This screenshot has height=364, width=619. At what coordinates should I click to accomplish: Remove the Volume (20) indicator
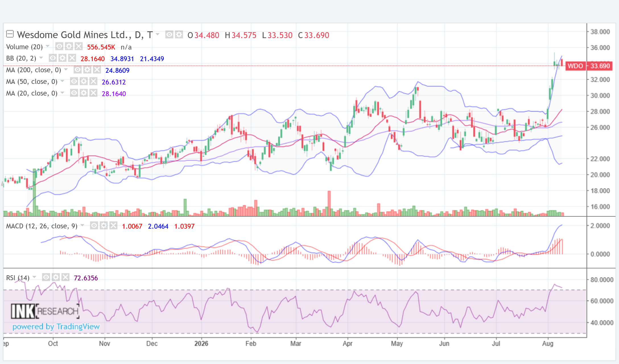click(x=79, y=46)
